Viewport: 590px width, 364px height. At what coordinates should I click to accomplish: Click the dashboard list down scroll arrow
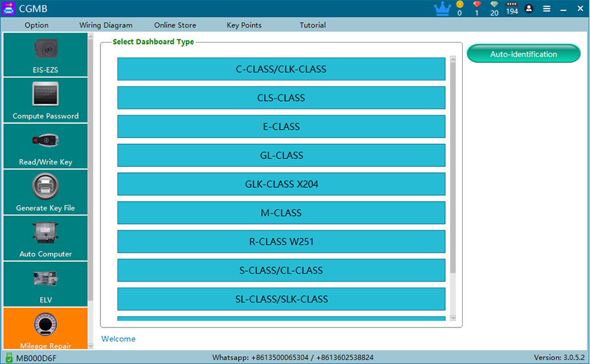pos(452,318)
